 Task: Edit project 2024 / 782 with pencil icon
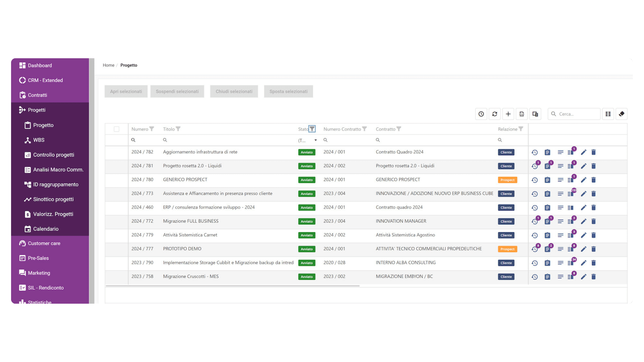tap(584, 153)
